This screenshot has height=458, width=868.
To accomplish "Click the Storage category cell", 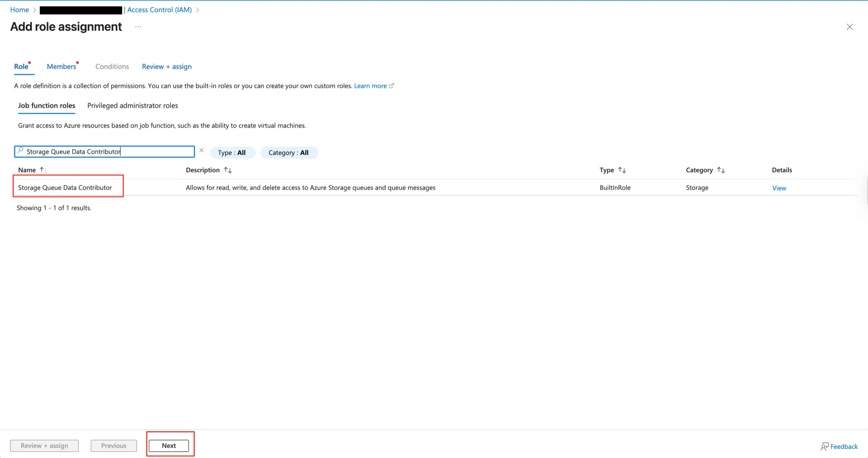I will click(697, 187).
